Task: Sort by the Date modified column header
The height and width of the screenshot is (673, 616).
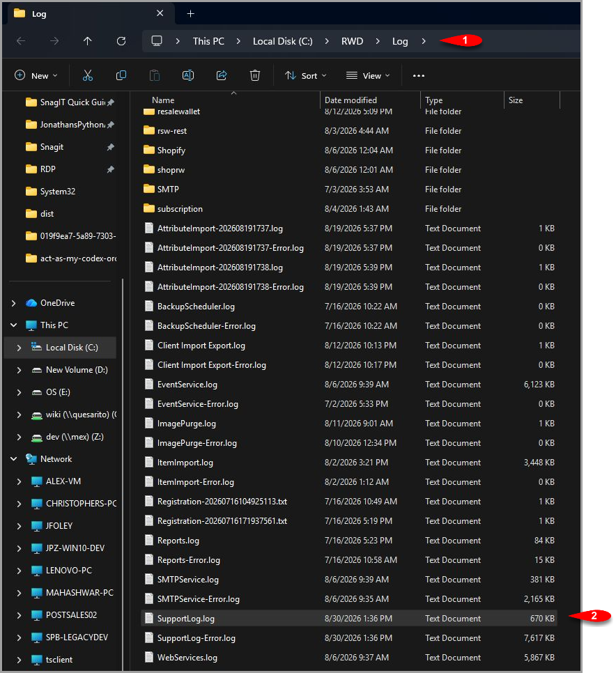Action: (x=351, y=100)
